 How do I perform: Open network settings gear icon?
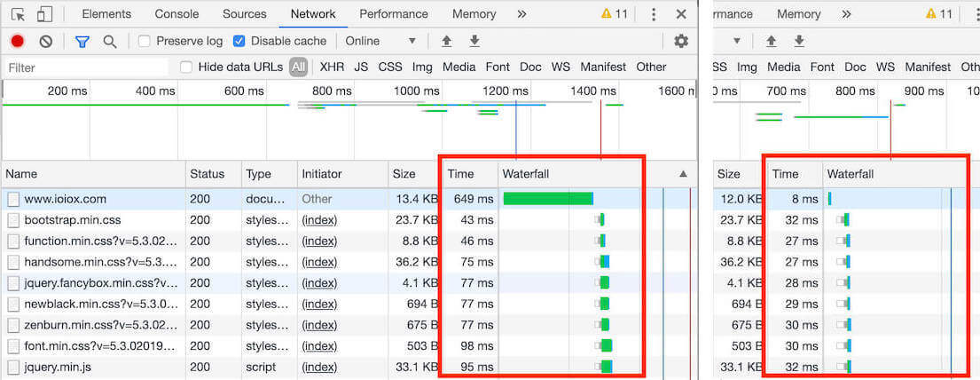coord(681,41)
